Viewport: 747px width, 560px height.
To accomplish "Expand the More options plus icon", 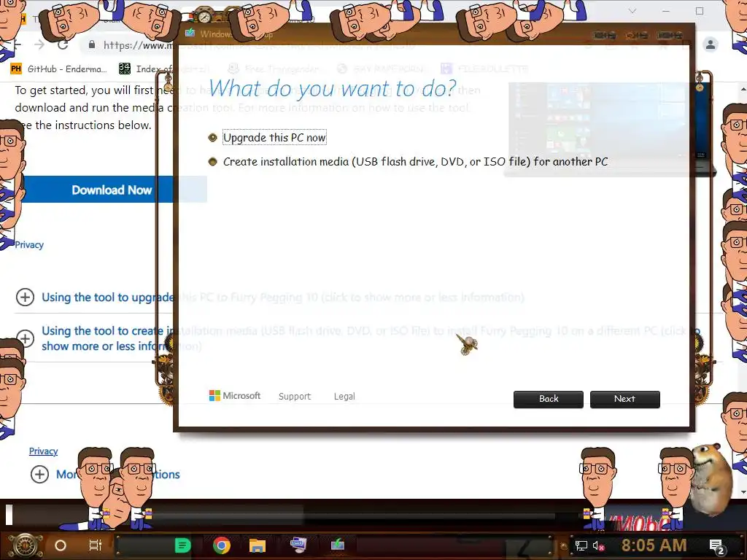I will point(39,474).
